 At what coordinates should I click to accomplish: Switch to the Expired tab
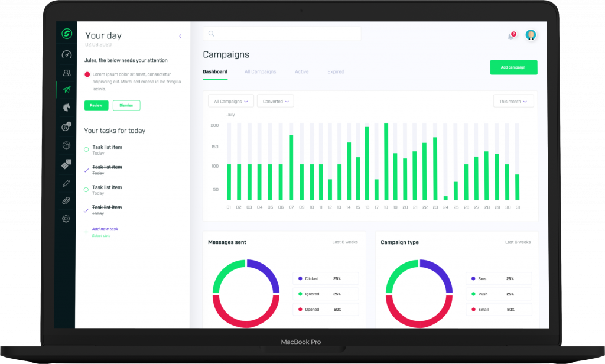336,72
